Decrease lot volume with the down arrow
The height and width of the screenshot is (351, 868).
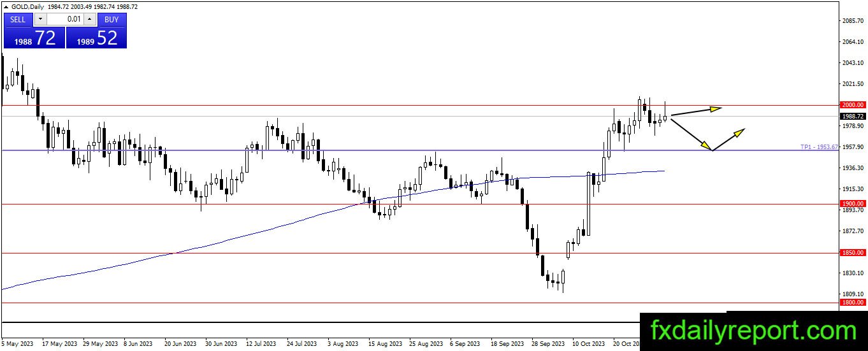click(40, 19)
